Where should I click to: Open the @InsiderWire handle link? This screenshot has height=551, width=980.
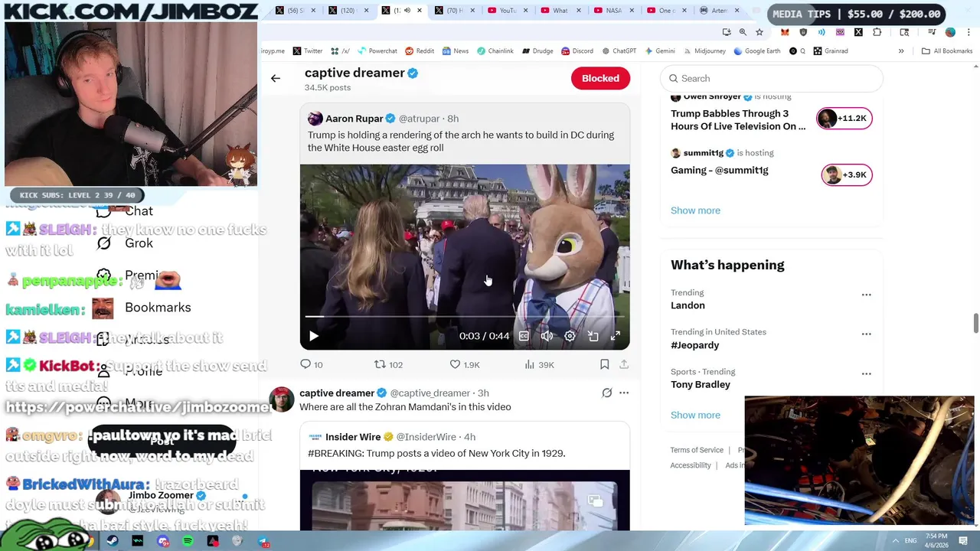tap(426, 437)
